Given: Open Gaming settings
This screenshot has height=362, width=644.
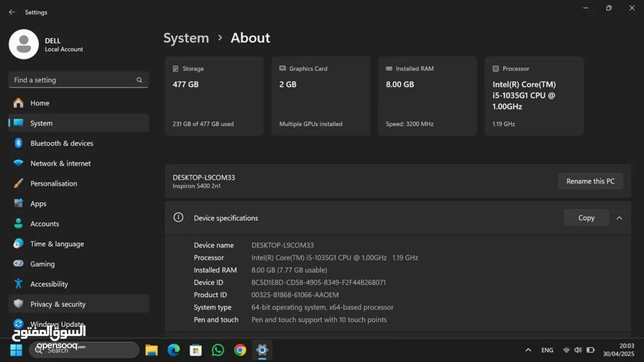Looking at the screenshot, I should tap(78, 264).
